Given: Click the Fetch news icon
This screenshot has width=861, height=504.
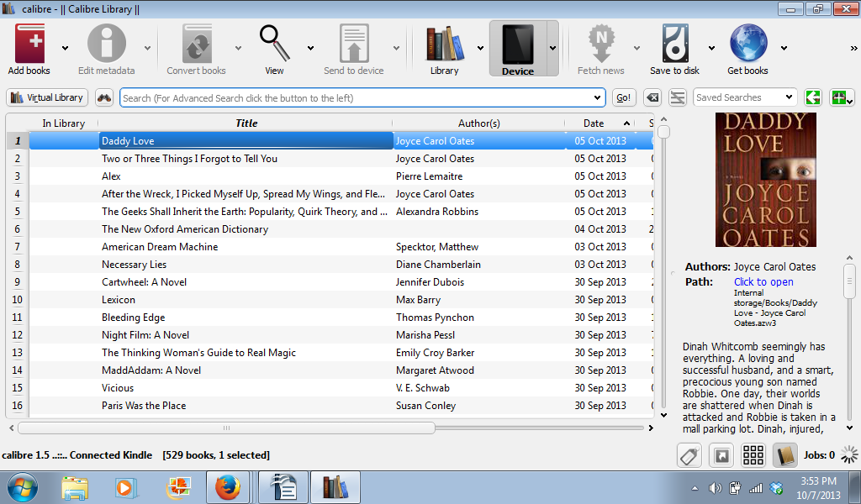Looking at the screenshot, I should 601,44.
